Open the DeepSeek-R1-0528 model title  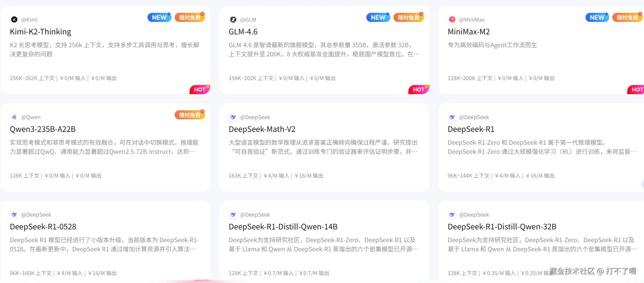pos(43,227)
